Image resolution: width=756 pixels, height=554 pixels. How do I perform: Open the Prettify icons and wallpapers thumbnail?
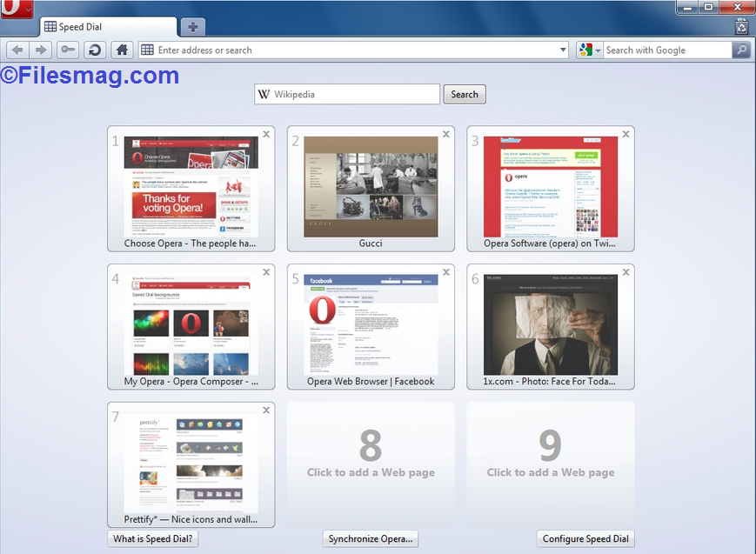191,463
